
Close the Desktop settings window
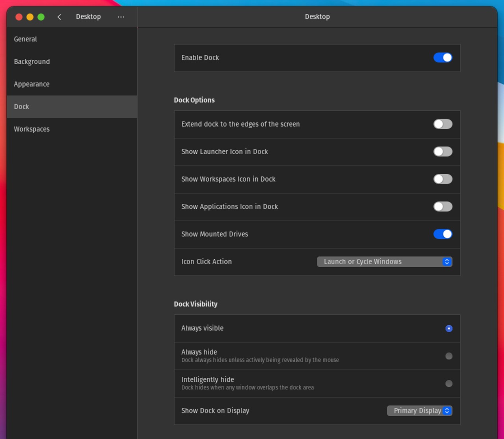pyautogui.click(x=19, y=17)
